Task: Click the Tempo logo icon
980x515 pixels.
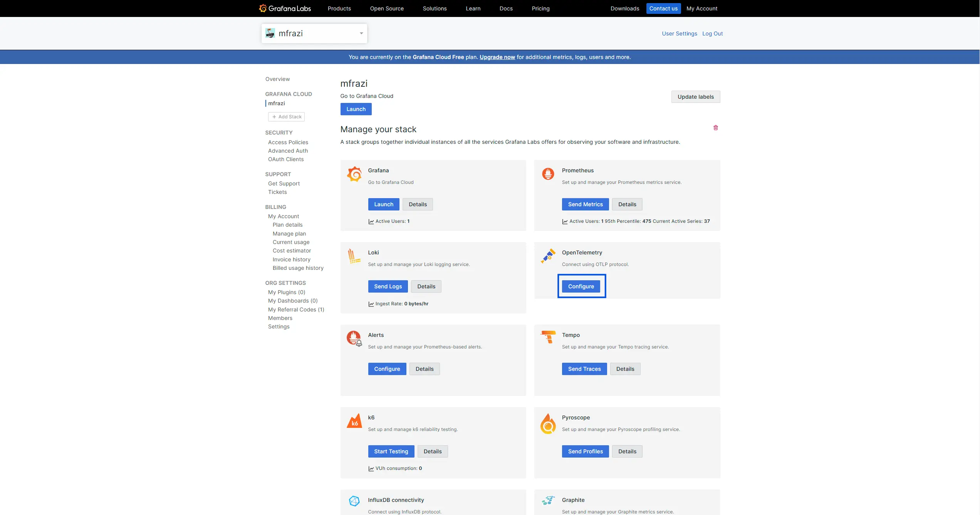Action: pos(548,337)
